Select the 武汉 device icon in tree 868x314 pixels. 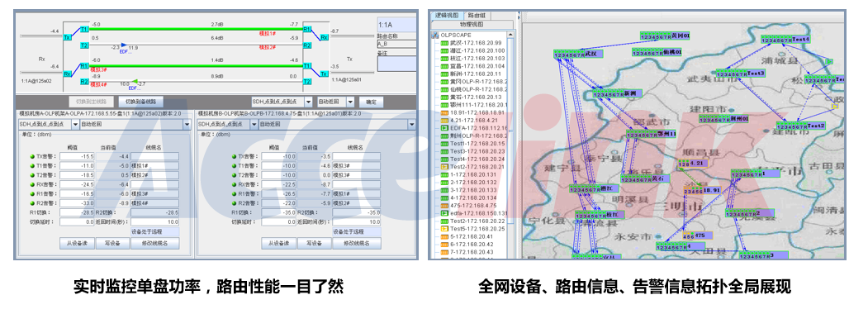(444, 42)
